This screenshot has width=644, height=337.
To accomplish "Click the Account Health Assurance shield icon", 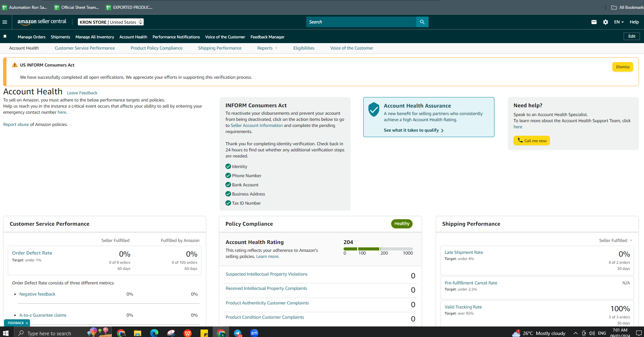I will pyautogui.click(x=374, y=109).
